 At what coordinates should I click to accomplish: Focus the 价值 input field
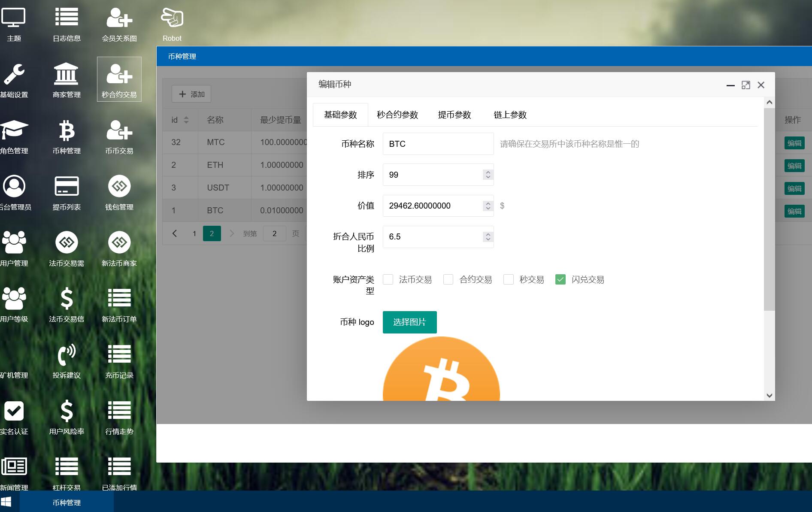(x=438, y=206)
